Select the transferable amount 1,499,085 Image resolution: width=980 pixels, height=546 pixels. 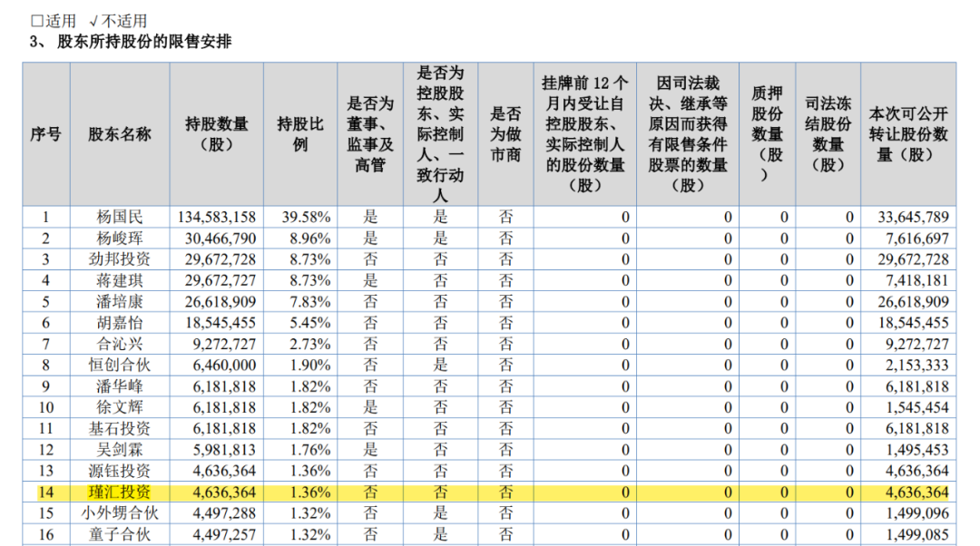(x=916, y=535)
